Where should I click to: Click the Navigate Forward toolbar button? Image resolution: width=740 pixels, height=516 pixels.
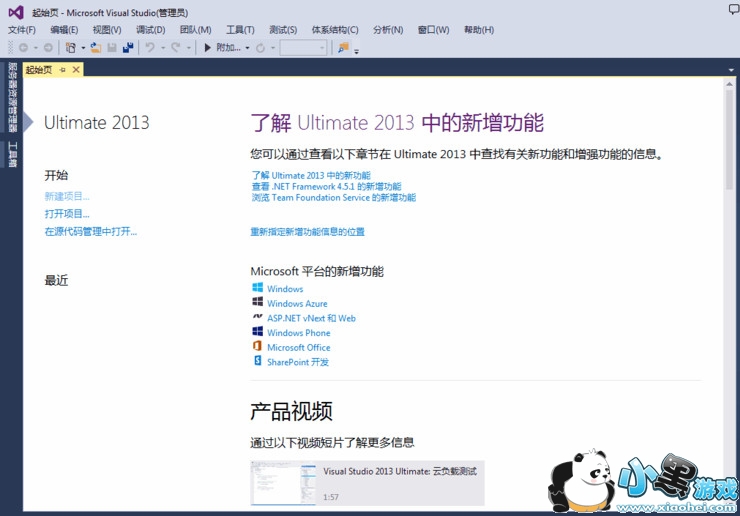pyautogui.click(x=48, y=48)
